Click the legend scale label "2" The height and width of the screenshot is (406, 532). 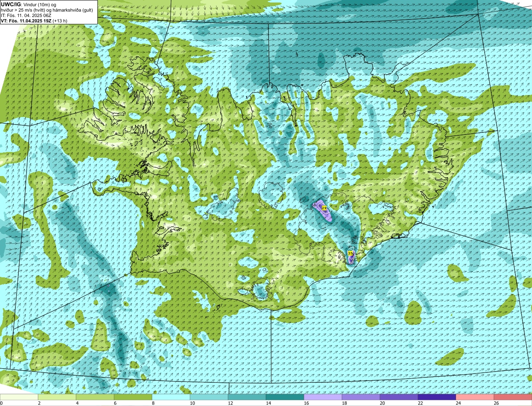coord(39,403)
